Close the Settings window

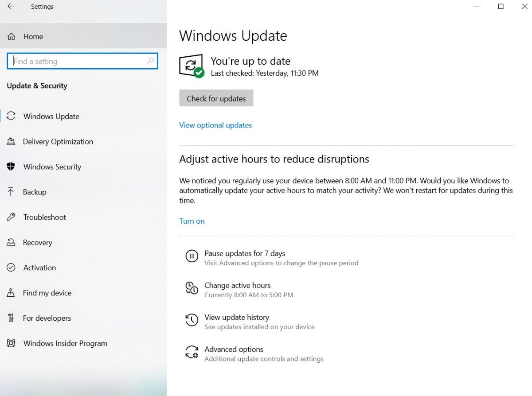tap(524, 7)
